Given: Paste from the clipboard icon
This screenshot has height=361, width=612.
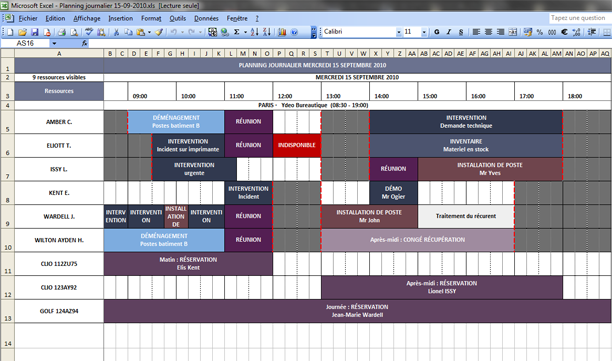Looking at the screenshot, I should tap(141, 32).
